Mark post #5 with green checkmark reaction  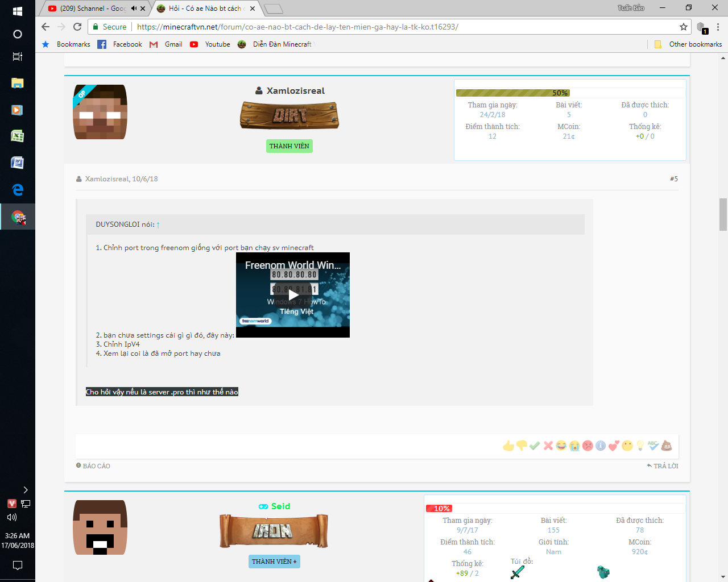(x=535, y=446)
